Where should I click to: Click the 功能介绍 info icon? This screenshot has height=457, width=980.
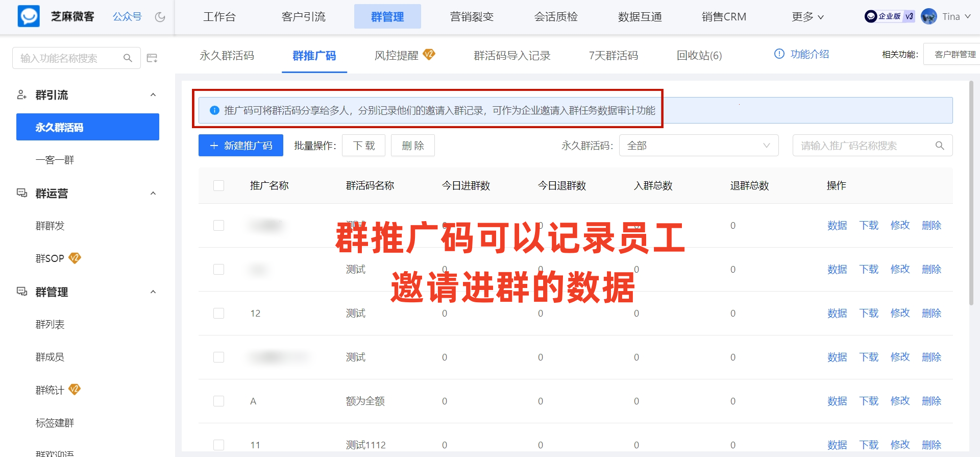point(779,54)
